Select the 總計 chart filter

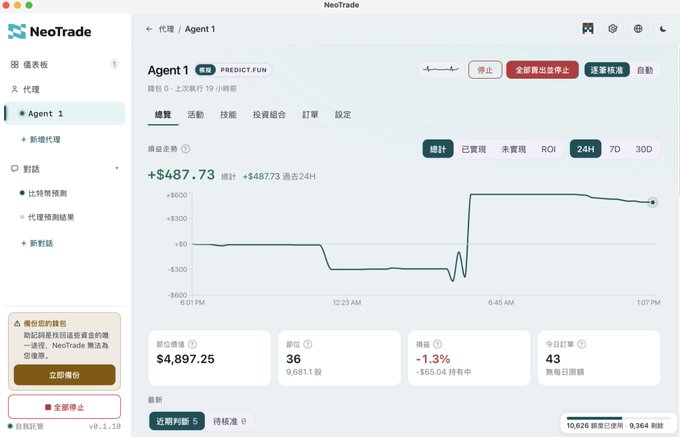pyautogui.click(x=438, y=149)
